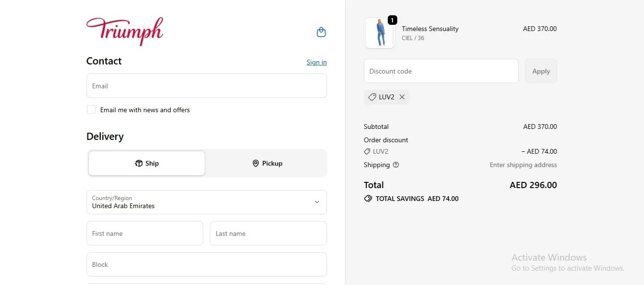
Task: Click the total savings tag icon
Action: (x=368, y=199)
